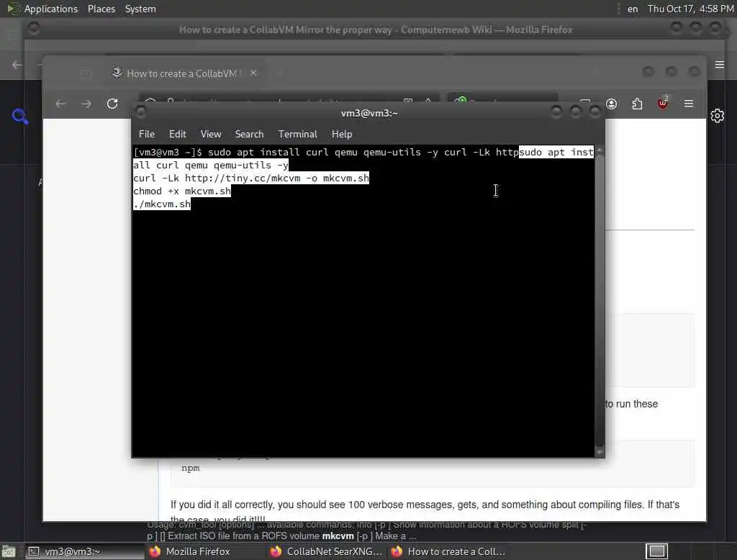Viewport: 737px width, 560px height.
Task: Open Firefox account icon in toolbar
Action: click(x=611, y=104)
